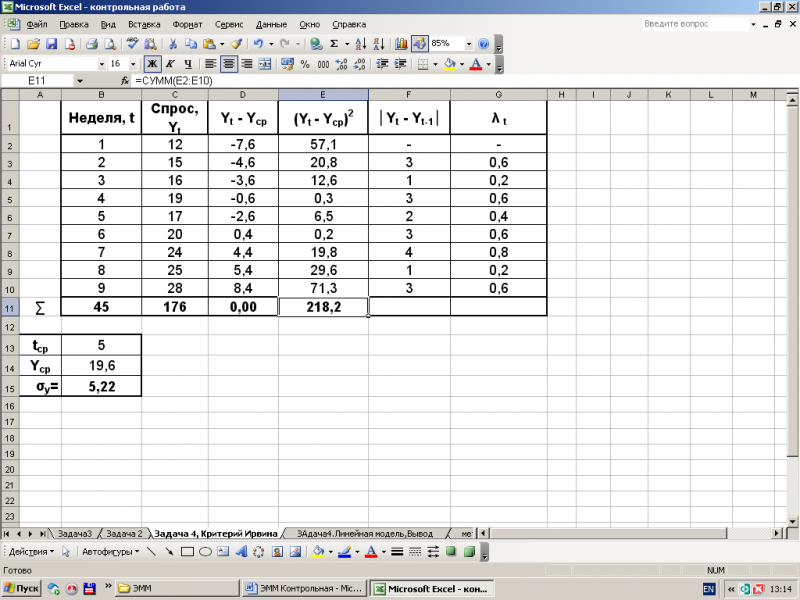The height and width of the screenshot is (600, 800).
Task: Toggle italic formatting (К)
Action: tap(170, 64)
